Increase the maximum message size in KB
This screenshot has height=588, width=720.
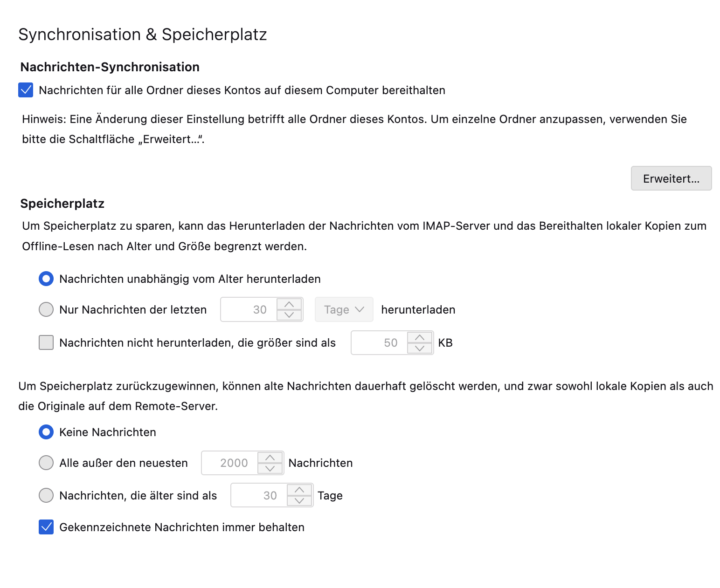tap(420, 337)
